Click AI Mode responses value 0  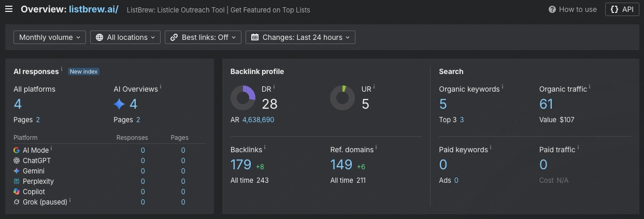click(x=143, y=150)
